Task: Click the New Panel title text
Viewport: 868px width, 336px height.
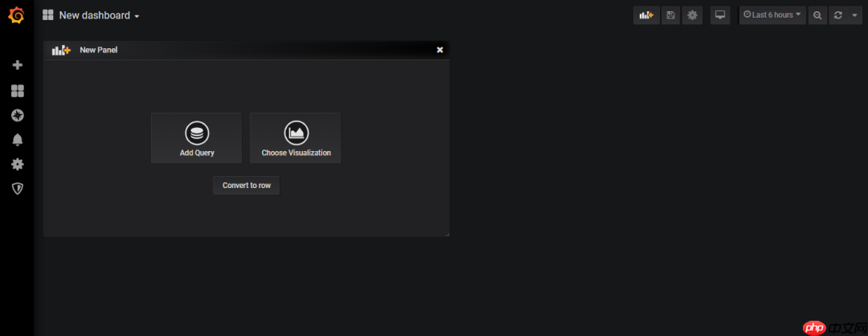Action: (99, 50)
